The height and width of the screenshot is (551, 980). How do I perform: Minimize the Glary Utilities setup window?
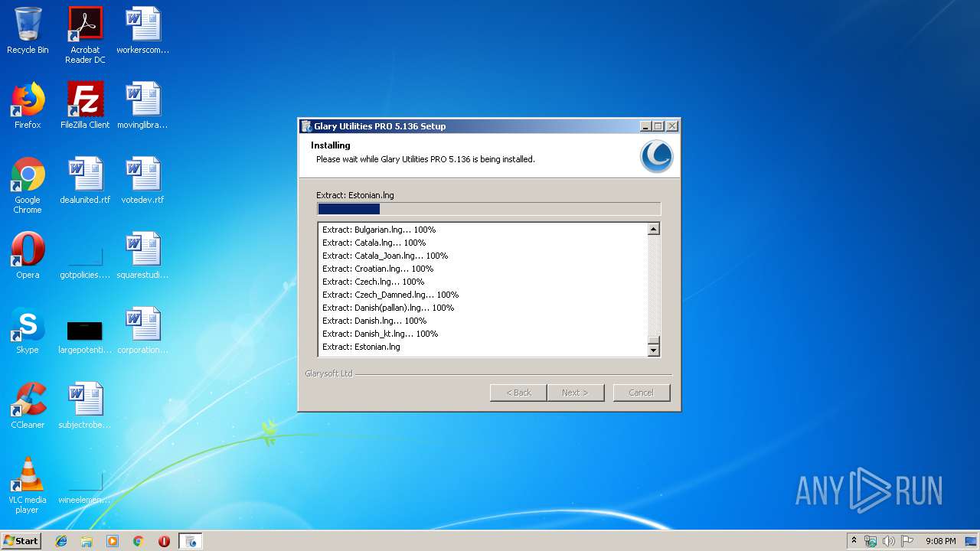tap(645, 126)
